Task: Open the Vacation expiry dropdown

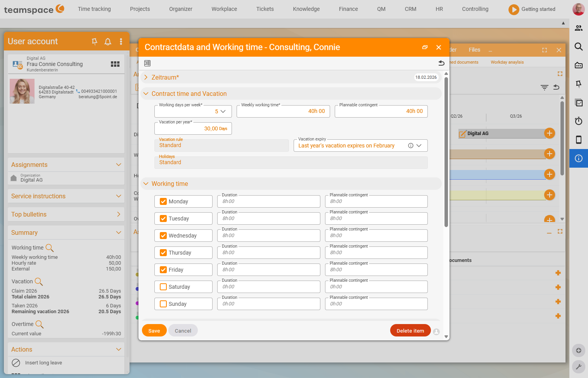Action: pos(419,146)
